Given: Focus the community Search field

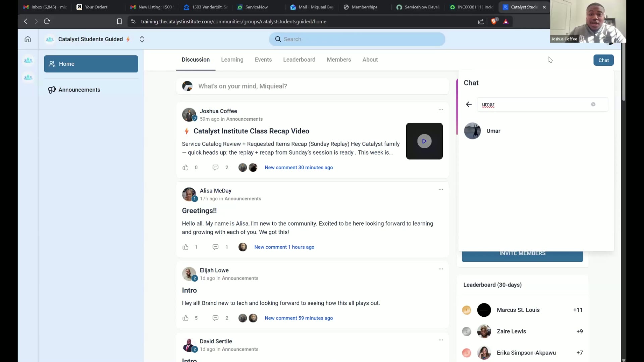Looking at the screenshot, I should 357,39.
